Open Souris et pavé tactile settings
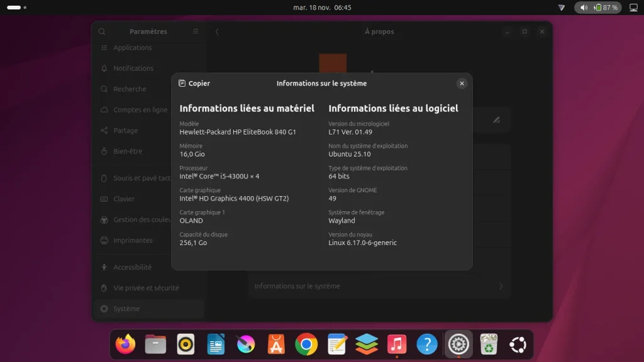The width and height of the screenshot is (644, 362). 148,178
